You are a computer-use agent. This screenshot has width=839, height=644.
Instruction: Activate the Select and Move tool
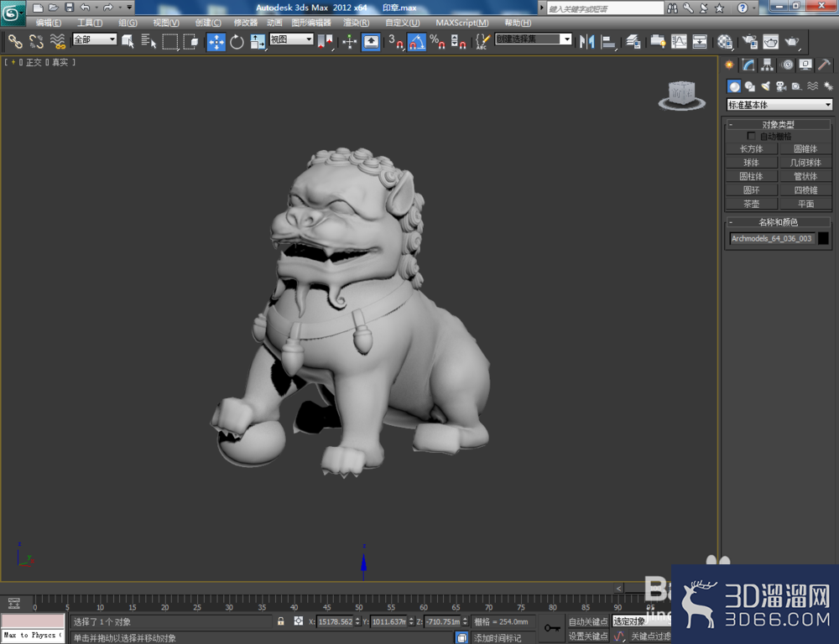point(216,42)
